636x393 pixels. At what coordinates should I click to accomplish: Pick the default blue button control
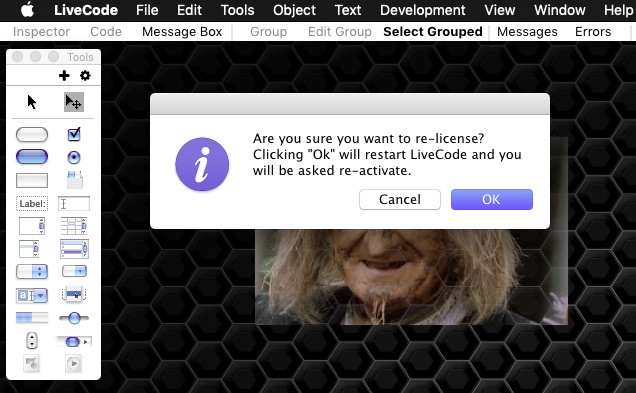[32, 157]
